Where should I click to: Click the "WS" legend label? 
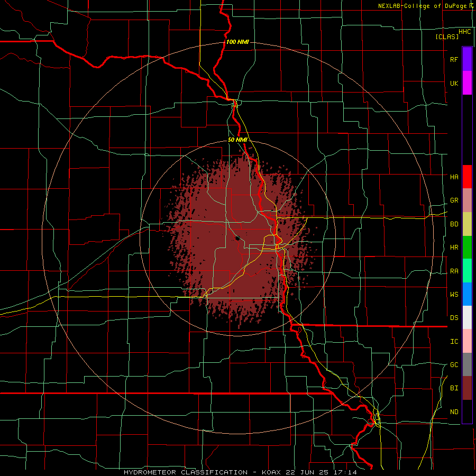454,294
